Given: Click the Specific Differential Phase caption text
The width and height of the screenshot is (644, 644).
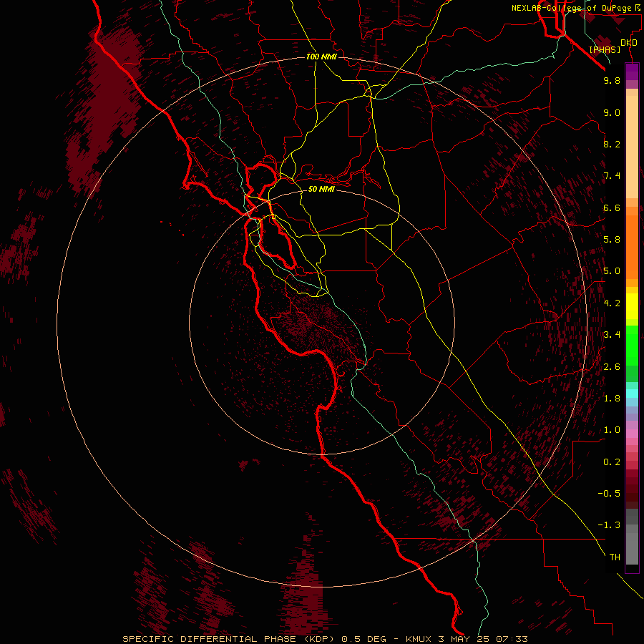Looking at the screenshot, I should [325, 639].
